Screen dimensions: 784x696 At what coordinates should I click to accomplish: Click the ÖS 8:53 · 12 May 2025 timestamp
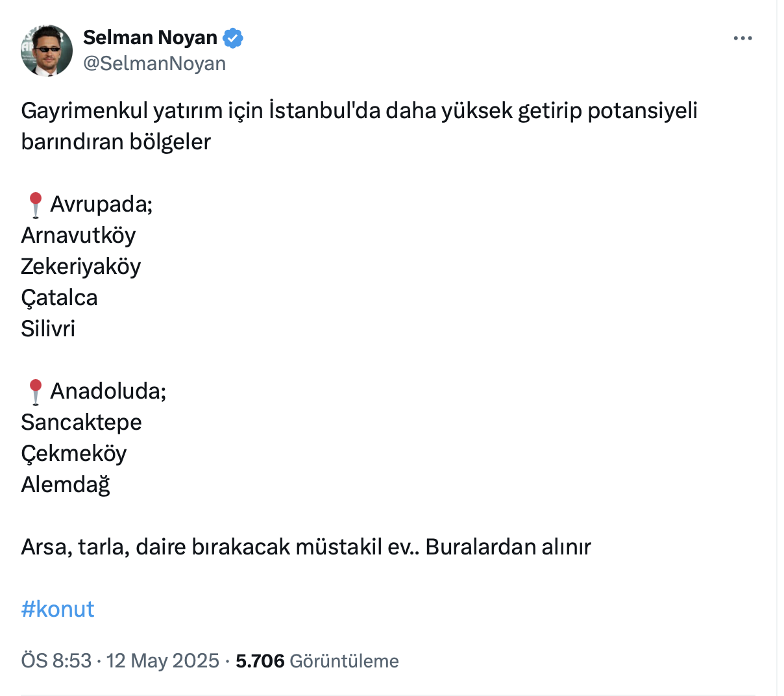120,661
